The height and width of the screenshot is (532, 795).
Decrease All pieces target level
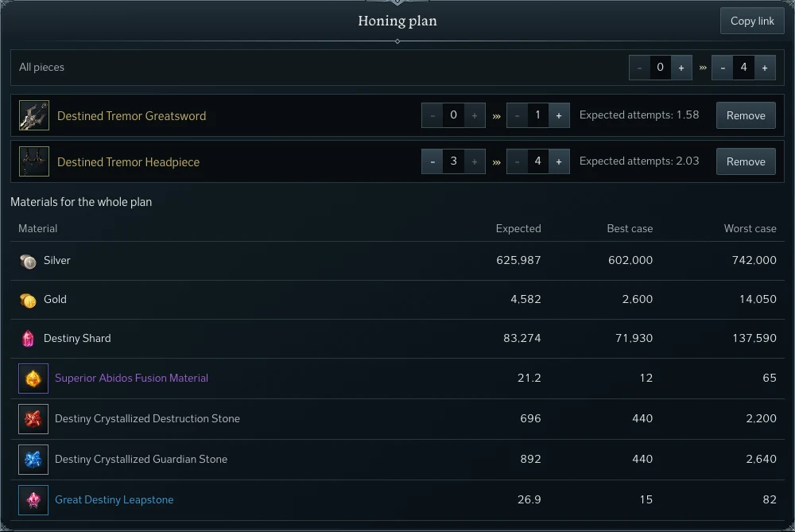tap(723, 68)
